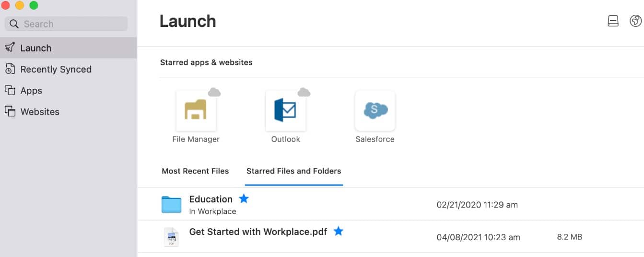This screenshot has width=644, height=257.
Task: Open the Get Started with Workplace.pdf file name
Action: coord(258,232)
